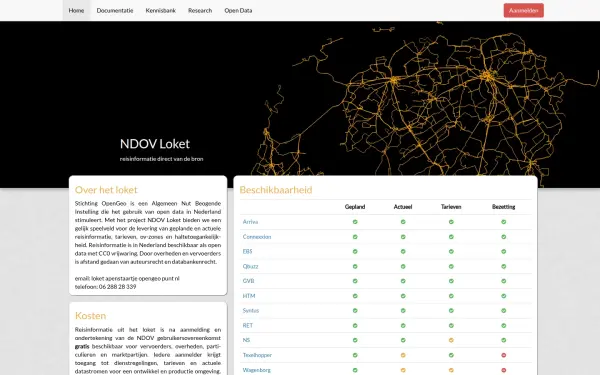Image resolution: width=600 pixels, height=375 pixels.
Task: Click NS green Actueel status icon
Action: pyautogui.click(x=403, y=340)
